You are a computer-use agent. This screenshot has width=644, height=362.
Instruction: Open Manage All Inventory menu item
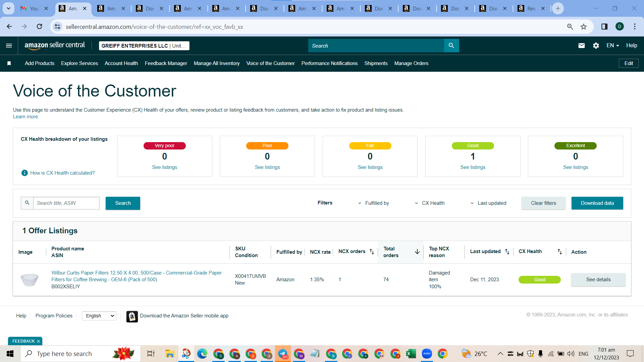click(x=217, y=63)
